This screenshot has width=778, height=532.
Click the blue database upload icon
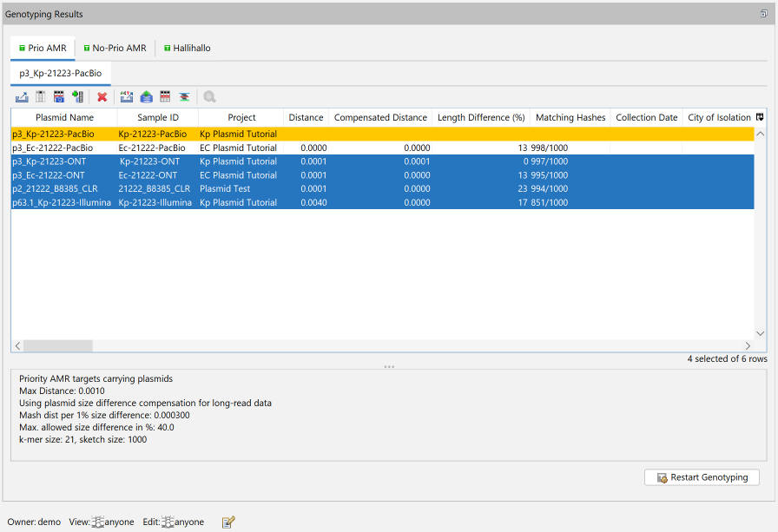[x=146, y=97]
